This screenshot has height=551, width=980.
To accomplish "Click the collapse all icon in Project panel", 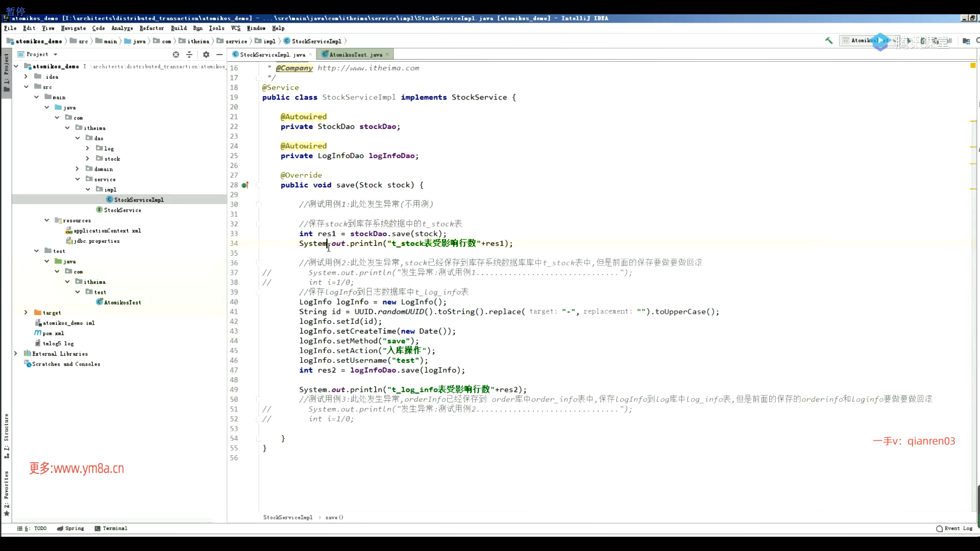I will coord(189,55).
